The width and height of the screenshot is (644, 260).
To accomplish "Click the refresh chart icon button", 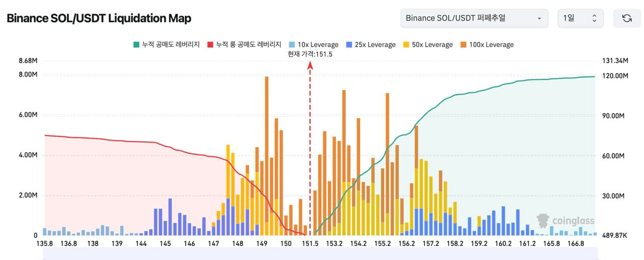I will coord(626,18).
